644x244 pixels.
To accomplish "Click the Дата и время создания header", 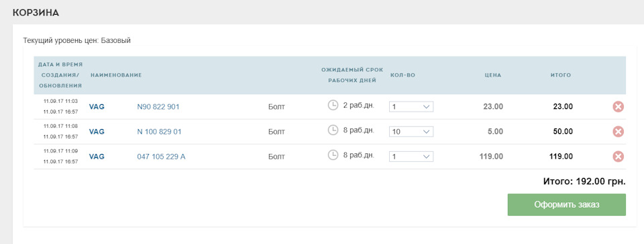I will point(60,75).
